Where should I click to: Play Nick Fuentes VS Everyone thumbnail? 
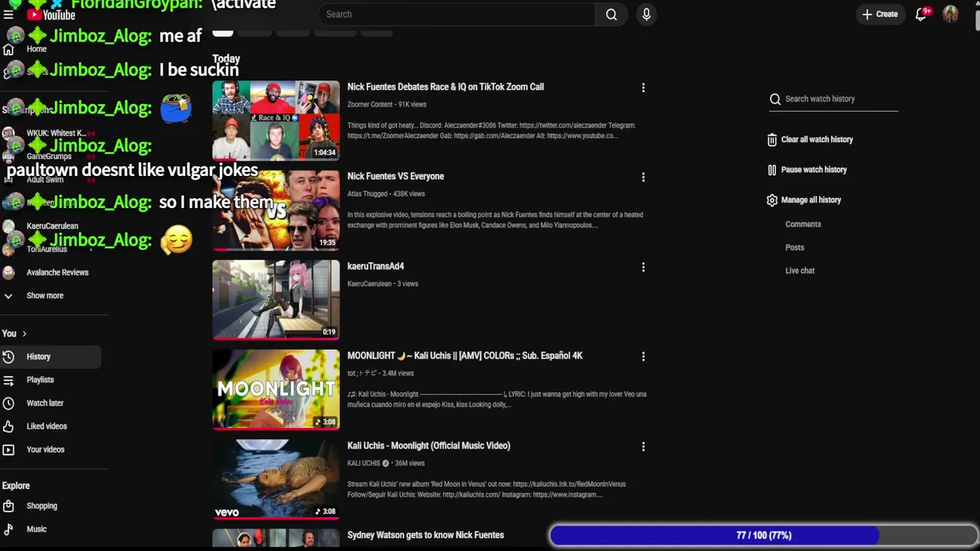pos(276,210)
